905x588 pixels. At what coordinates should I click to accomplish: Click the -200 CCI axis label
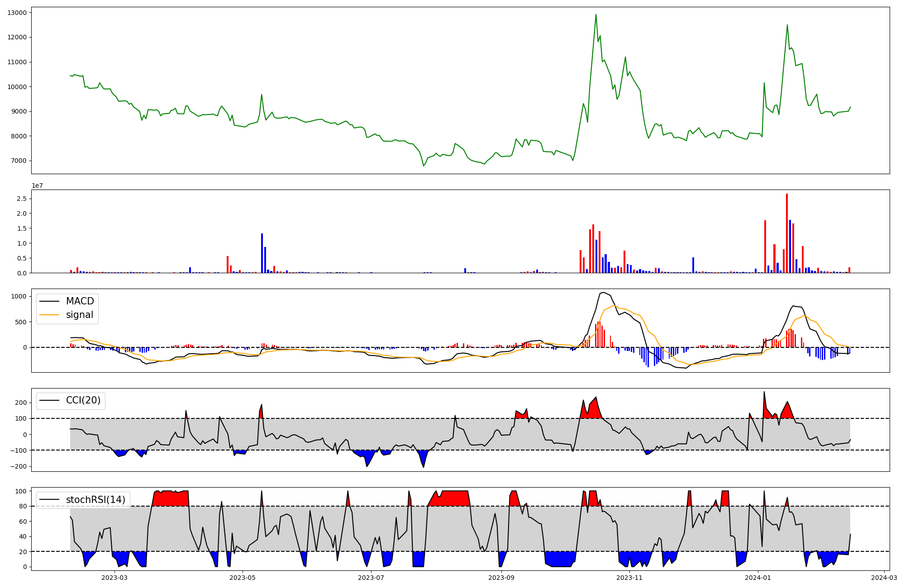pyautogui.click(x=19, y=466)
